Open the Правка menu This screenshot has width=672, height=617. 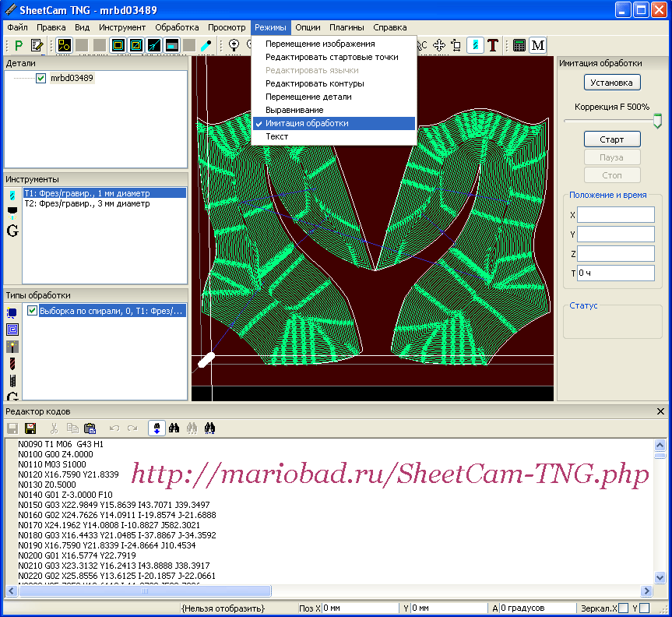pos(51,27)
